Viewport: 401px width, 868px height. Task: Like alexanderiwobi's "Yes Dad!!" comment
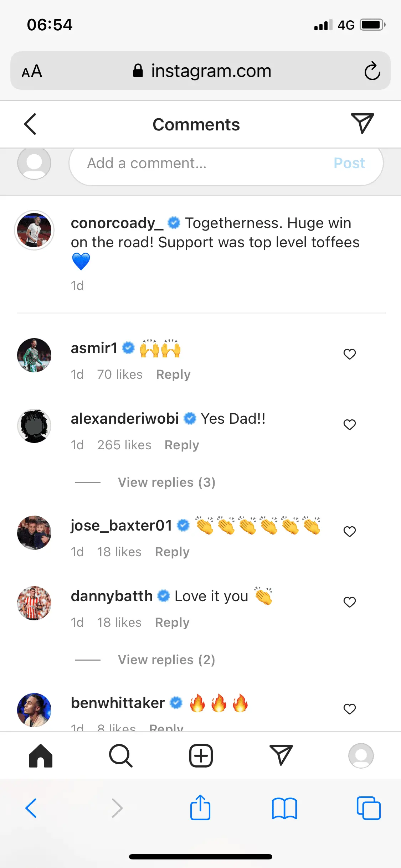pos(349,425)
